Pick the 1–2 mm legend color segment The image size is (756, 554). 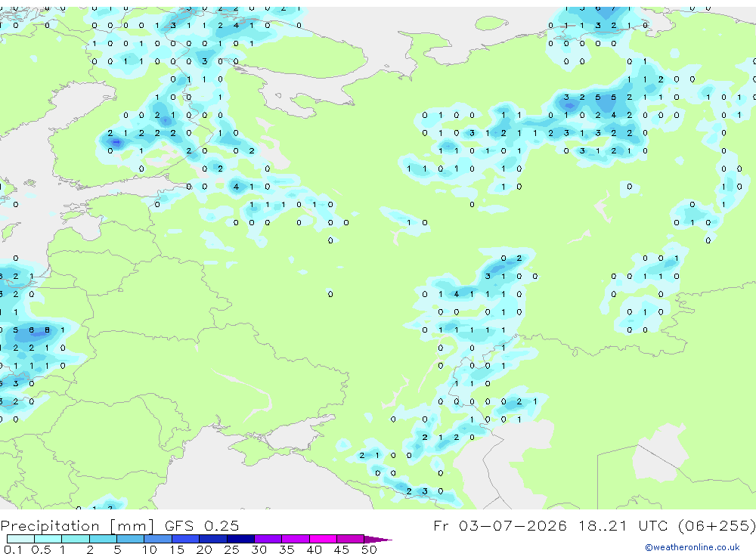pos(75,539)
